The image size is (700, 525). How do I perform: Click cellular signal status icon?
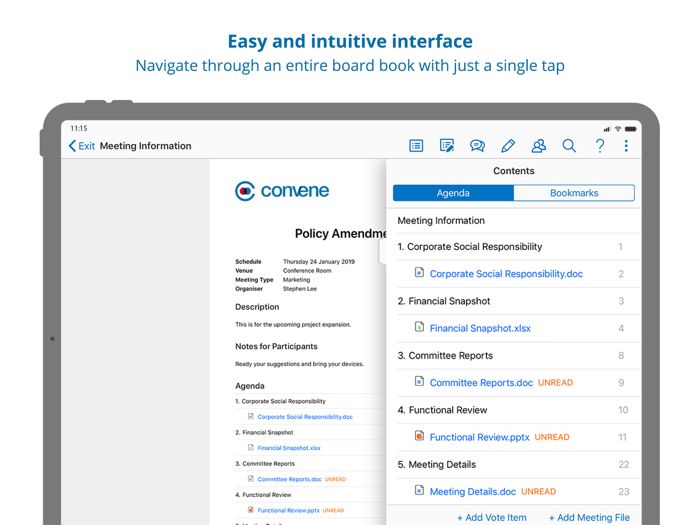[607, 129]
